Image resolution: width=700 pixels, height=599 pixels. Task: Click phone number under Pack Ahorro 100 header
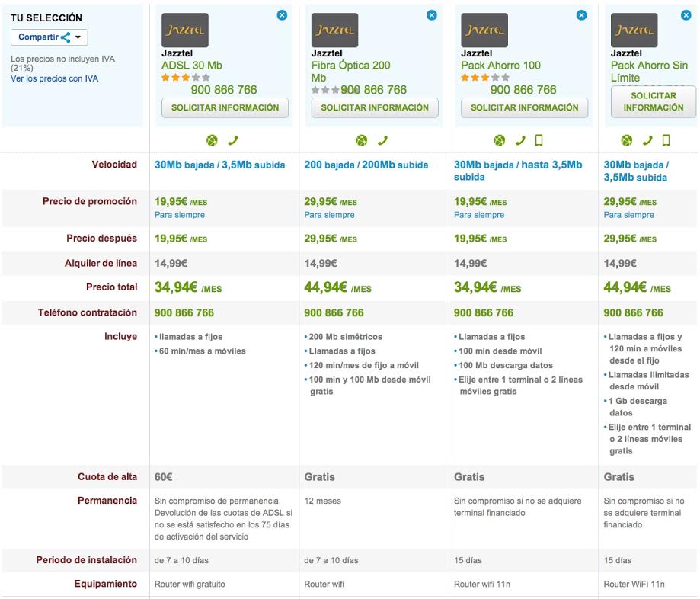523,90
